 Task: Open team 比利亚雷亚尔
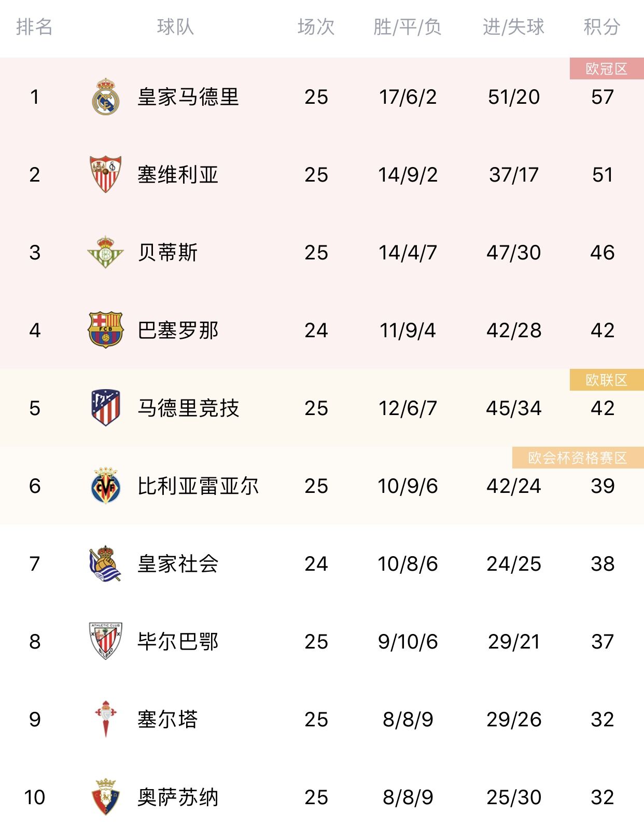(x=198, y=486)
